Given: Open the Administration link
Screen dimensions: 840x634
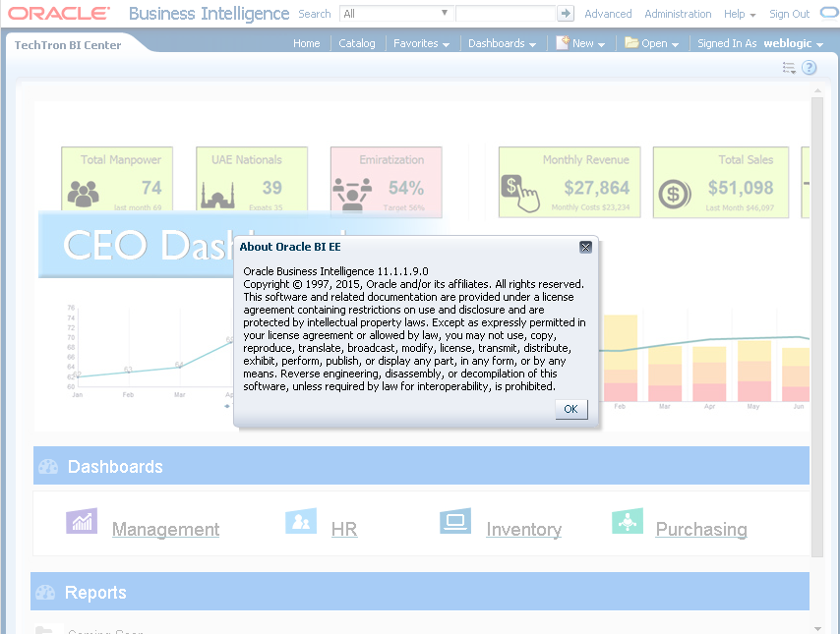Looking at the screenshot, I should (678, 14).
